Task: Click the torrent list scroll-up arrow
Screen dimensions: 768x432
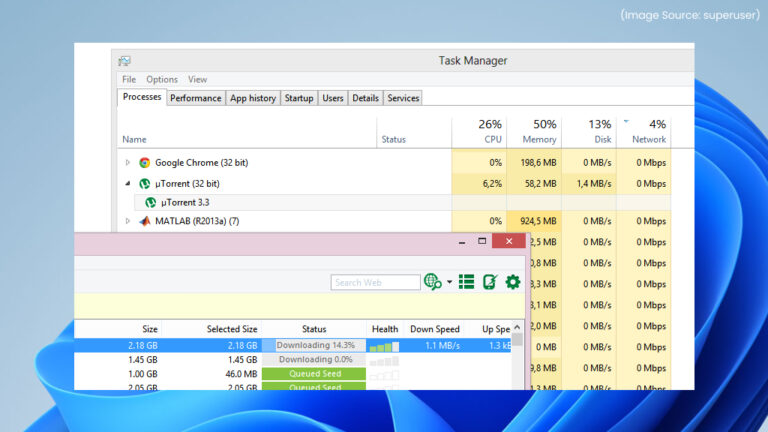Action: pyautogui.click(x=517, y=327)
